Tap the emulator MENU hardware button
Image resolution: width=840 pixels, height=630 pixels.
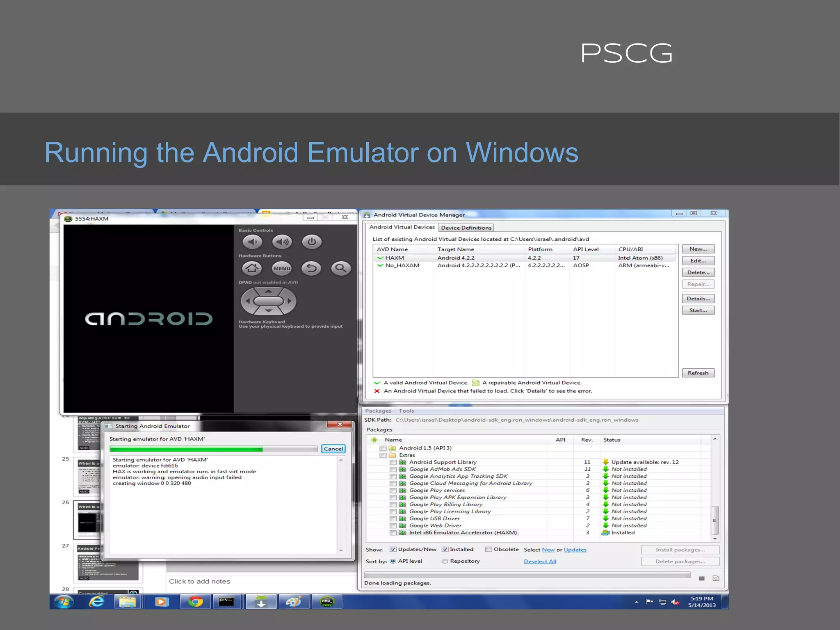point(282,268)
